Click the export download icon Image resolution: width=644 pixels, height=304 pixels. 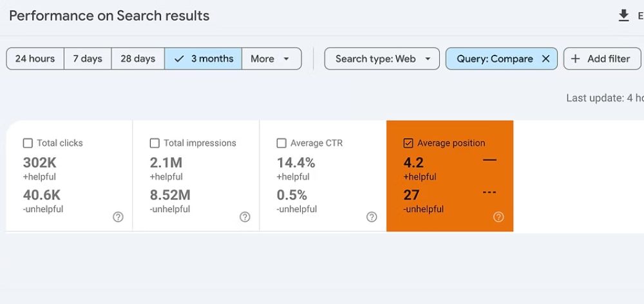623,15
